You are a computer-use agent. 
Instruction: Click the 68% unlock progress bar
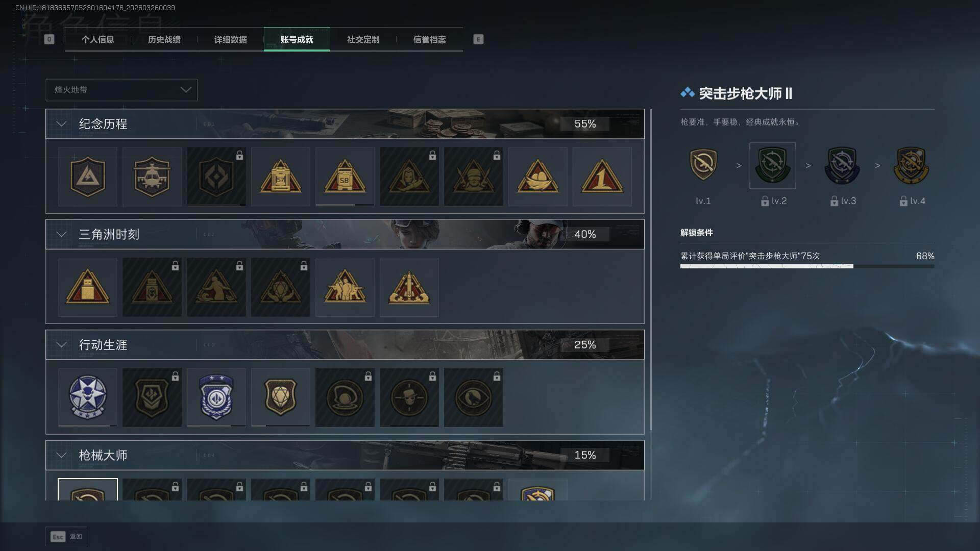(x=807, y=266)
